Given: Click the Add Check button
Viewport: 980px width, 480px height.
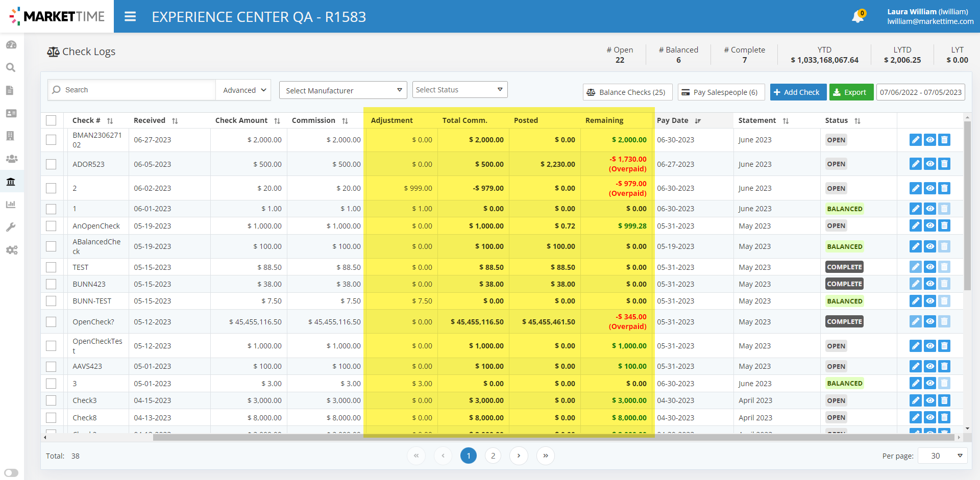Looking at the screenshot, I should (x=798, y=92).
